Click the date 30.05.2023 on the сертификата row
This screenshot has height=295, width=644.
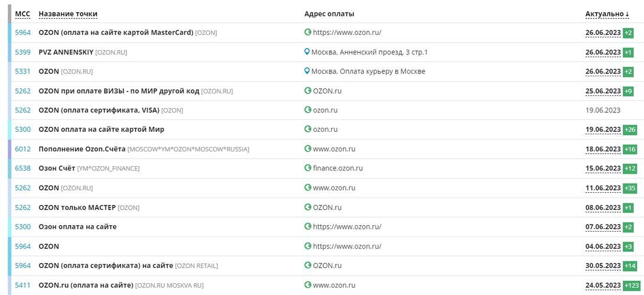coord(603,266)
